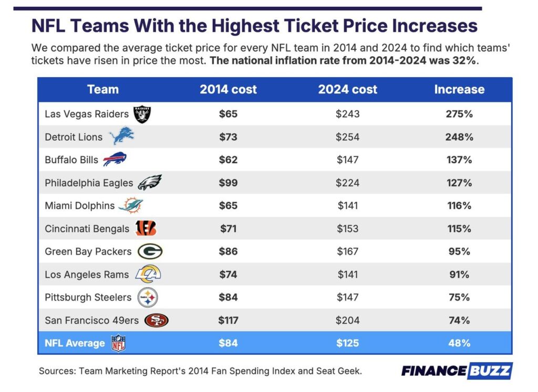Select the Los Angeles Rams LA logo
Viewport: 538px width, 392px height.
[x=148, y=274]
